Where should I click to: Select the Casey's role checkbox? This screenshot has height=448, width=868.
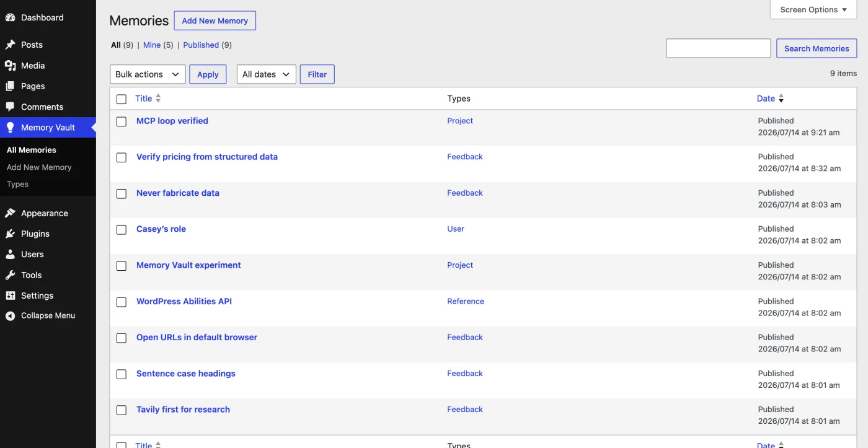pyautogui.click(x=122, y=229)
